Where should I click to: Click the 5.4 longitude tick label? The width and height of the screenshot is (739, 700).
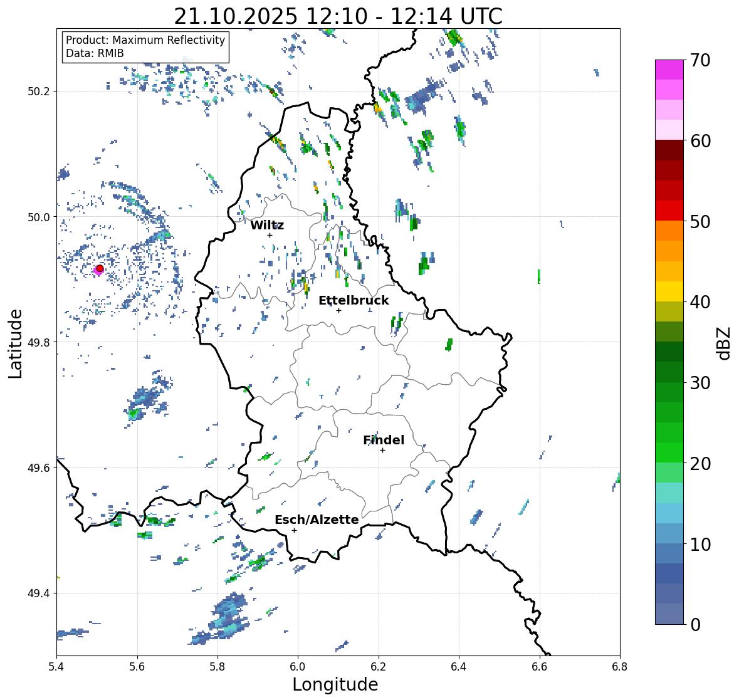[x=56, y=666]
